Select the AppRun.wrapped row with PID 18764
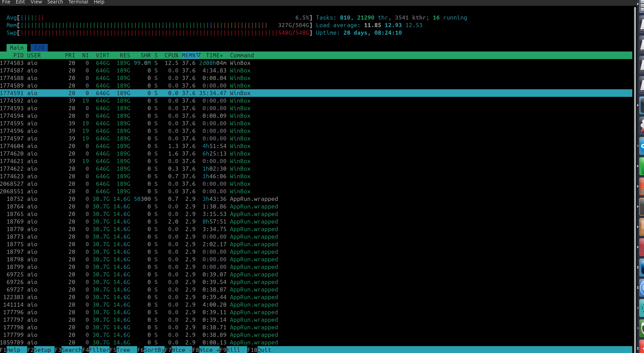The width and height of the screenshot is (644, 353). coord(316,206)
